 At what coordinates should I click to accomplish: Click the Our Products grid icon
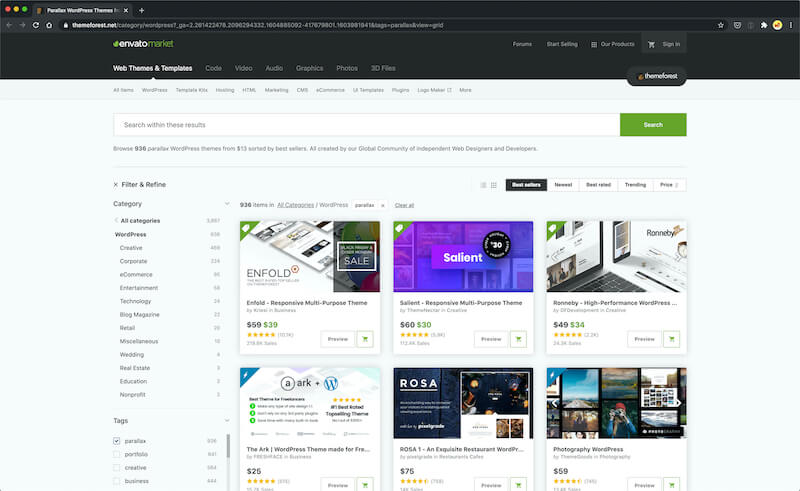[594, 44]
